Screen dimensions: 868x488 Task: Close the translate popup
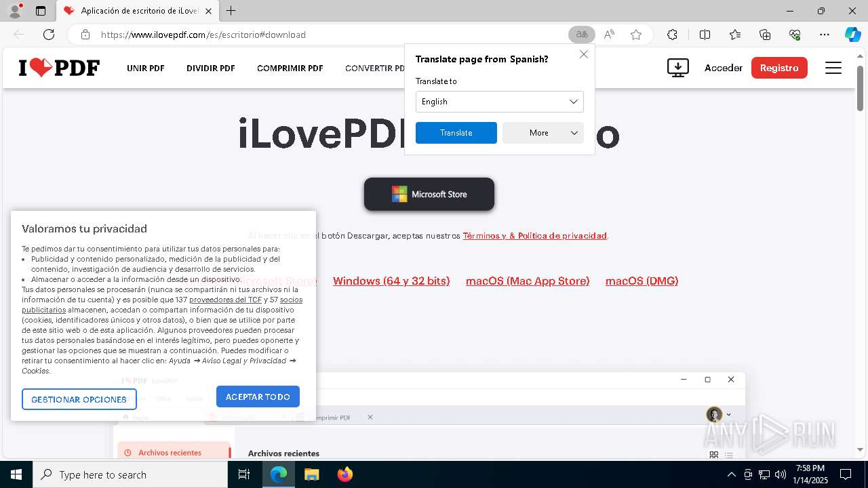tap(583, 54)
